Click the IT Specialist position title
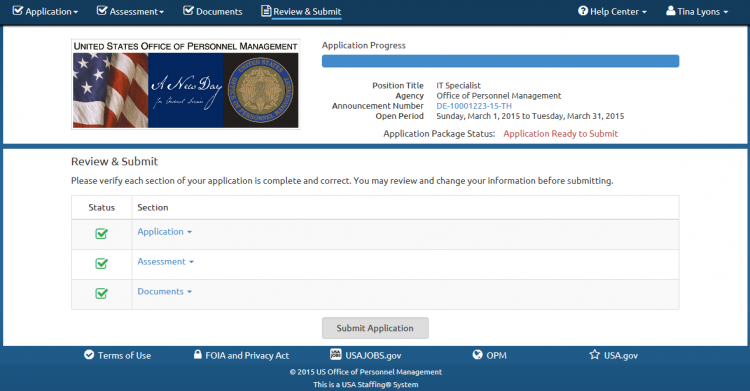Image resolution: width=750 pixels, height=391 pixels. point(458,86)
